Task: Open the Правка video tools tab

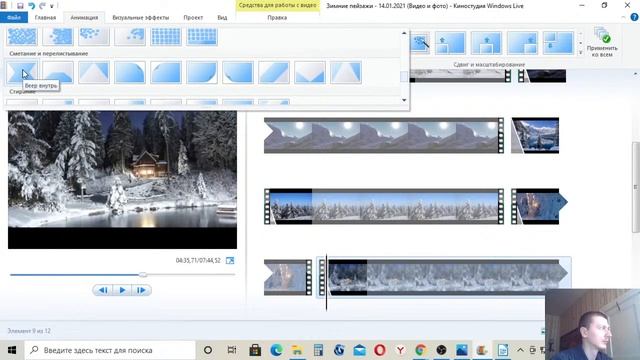Action: (277, 18)
